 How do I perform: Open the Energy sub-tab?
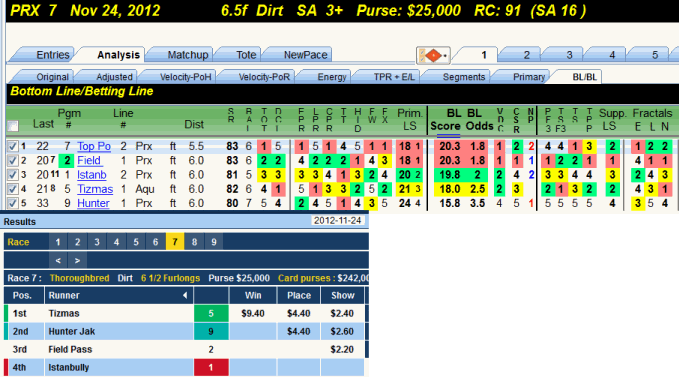[326, 77]
